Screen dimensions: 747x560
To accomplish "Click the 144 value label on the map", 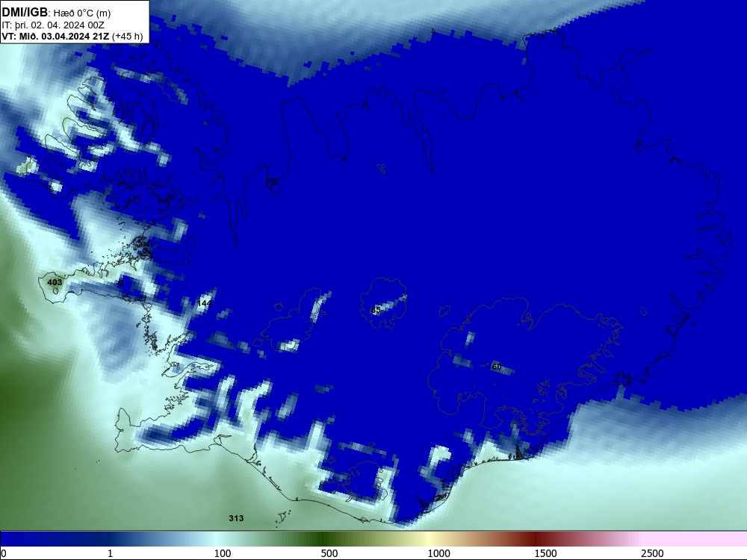I will (204, 303).
